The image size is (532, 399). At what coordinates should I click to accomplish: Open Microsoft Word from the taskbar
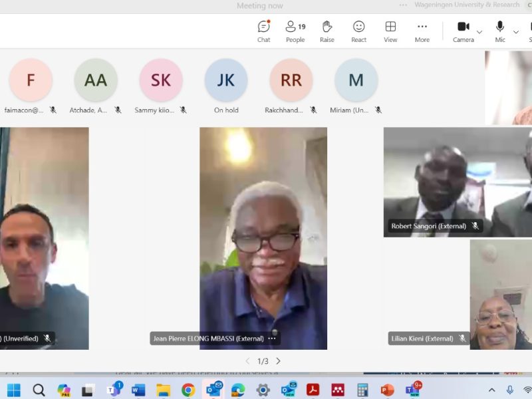tap(138, 390)
